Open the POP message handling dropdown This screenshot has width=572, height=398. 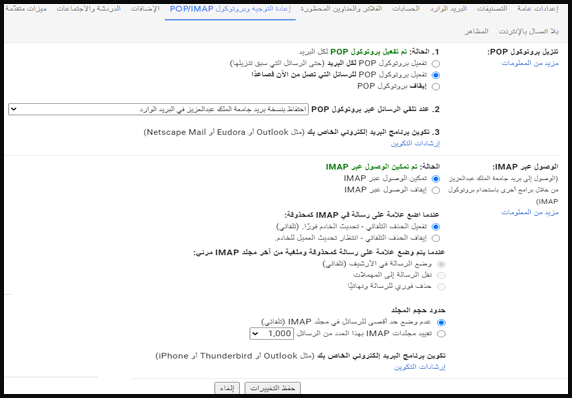tap(158, 109)
